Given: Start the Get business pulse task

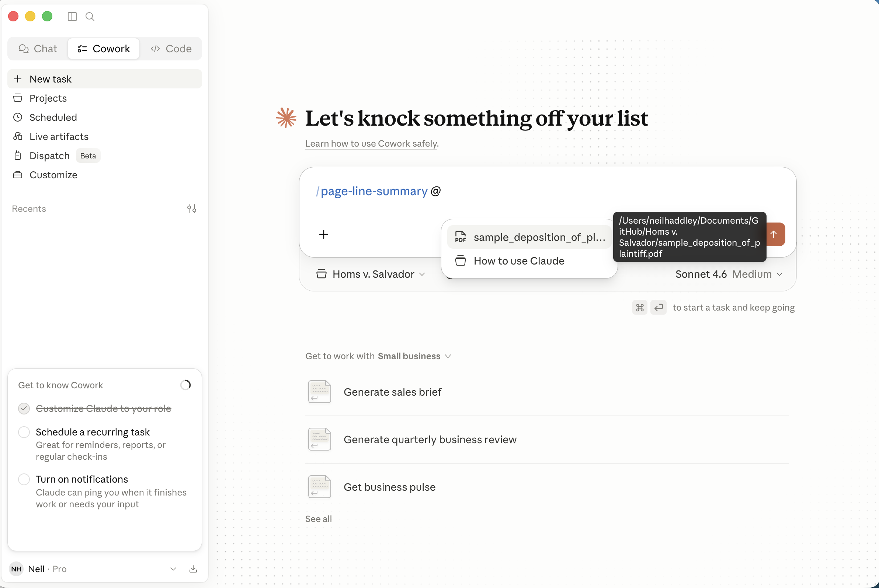Looking at the screenshot, I should click(x=547, y=487).
